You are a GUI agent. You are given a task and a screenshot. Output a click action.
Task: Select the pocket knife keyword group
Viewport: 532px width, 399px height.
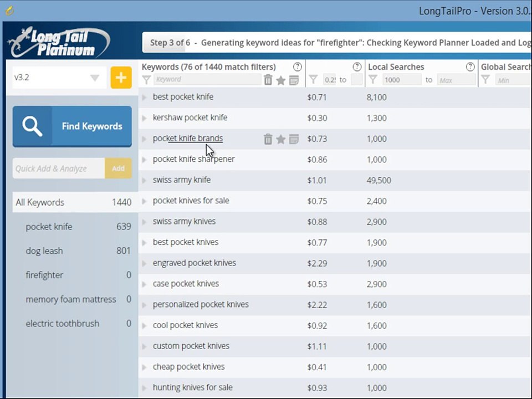[x=78, y=227]
